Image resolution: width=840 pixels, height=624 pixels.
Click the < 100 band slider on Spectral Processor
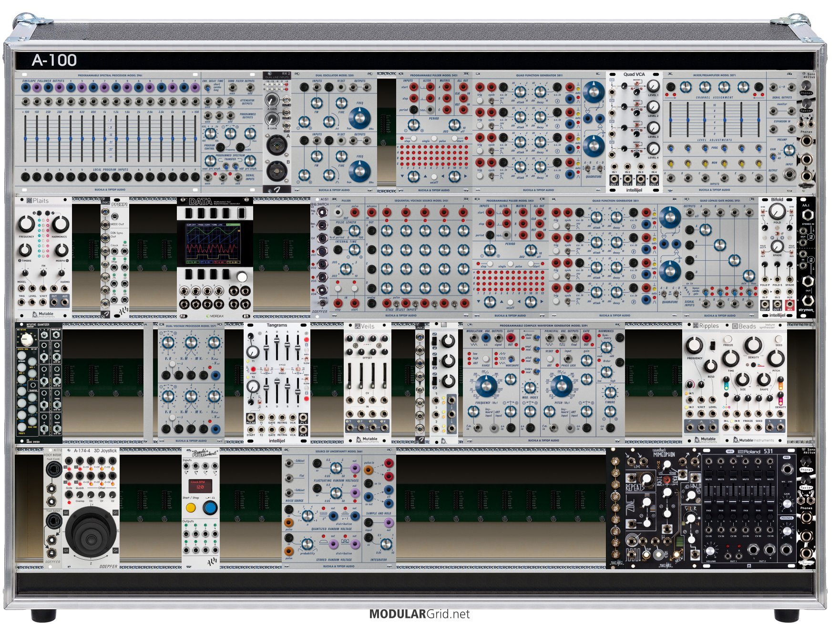pos(25,138)
